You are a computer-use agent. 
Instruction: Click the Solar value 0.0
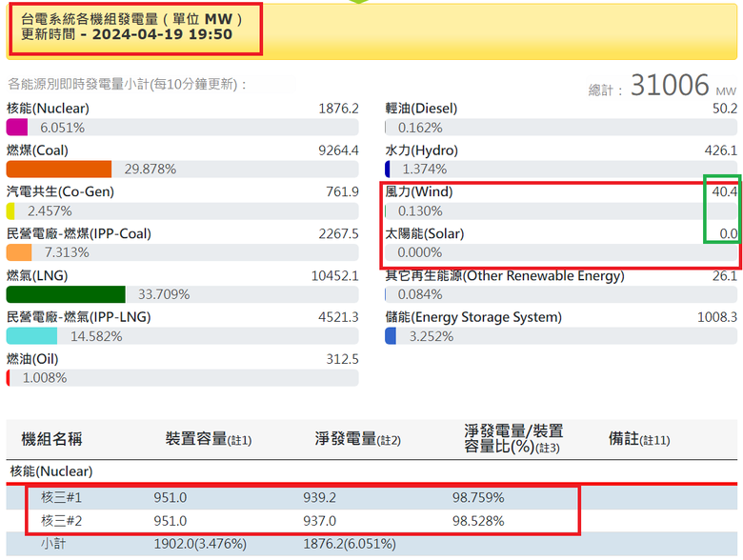click(x=729, y=233)
